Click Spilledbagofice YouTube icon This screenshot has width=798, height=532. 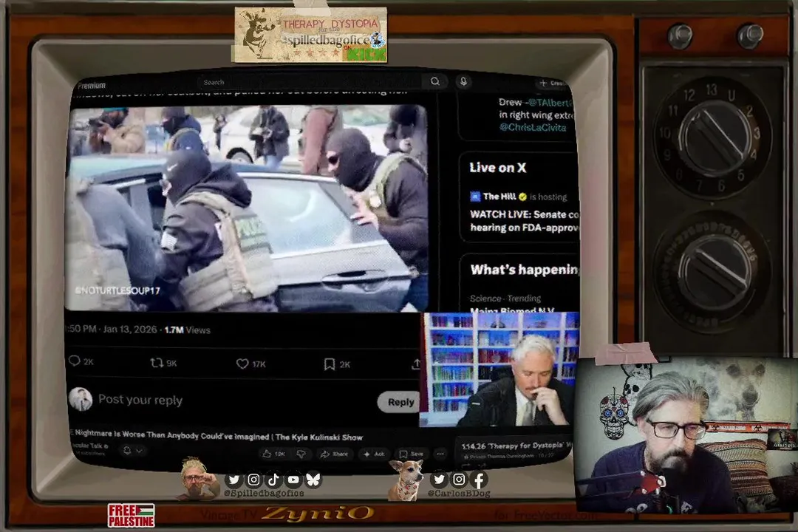coord(293,480)
